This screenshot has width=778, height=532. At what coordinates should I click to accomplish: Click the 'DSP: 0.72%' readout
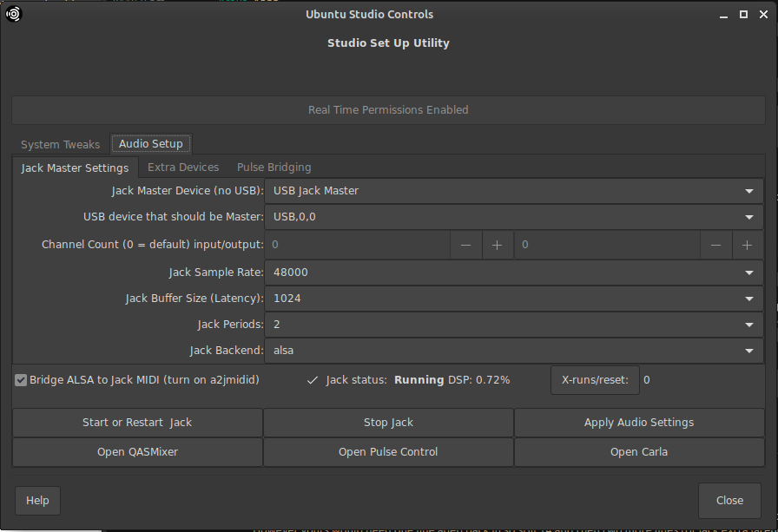pos(478,380)
